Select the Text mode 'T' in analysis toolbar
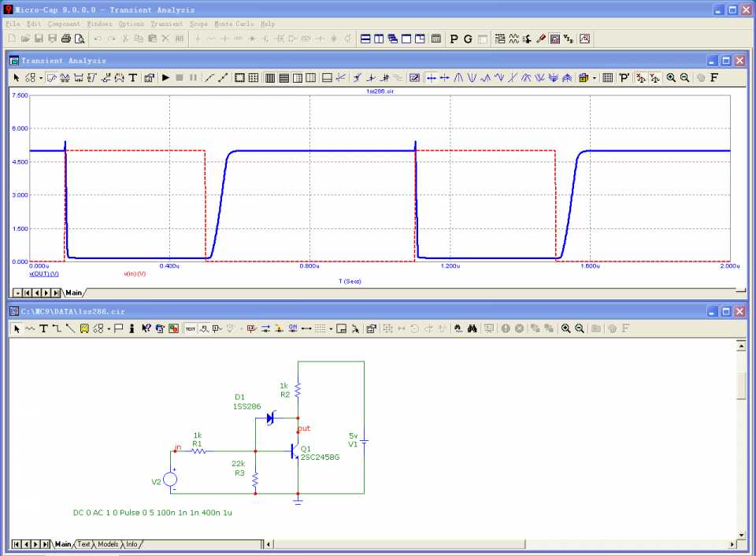 pos(133,78)
